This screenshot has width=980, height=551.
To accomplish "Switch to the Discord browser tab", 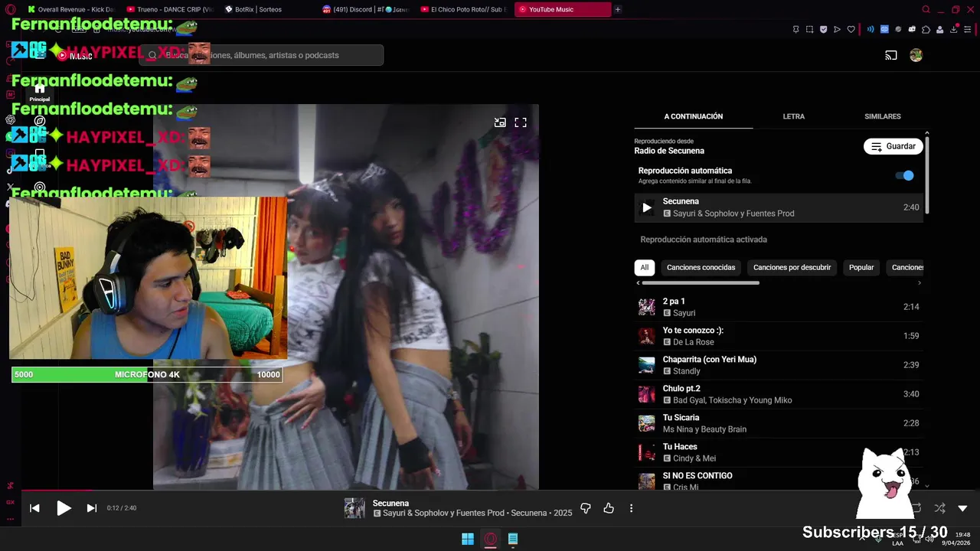I will coord(367,9).
